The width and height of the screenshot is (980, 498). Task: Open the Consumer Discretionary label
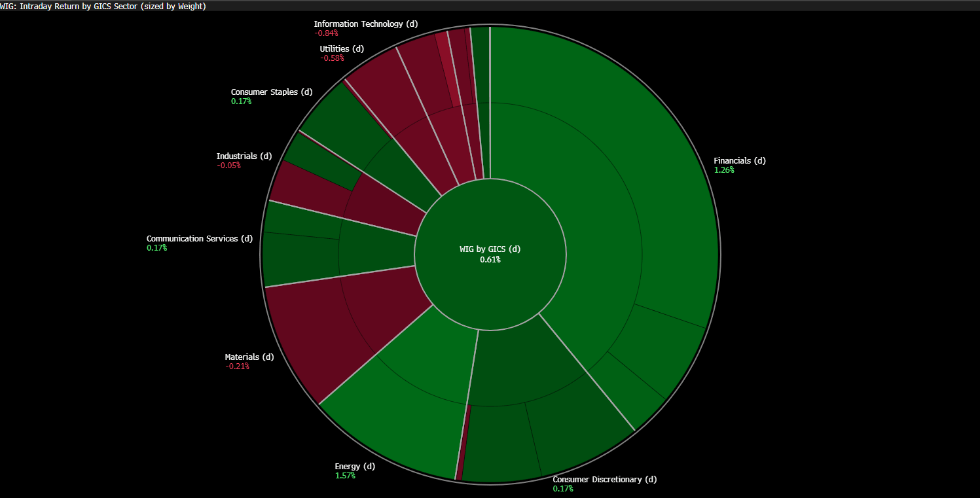[604, 480]
